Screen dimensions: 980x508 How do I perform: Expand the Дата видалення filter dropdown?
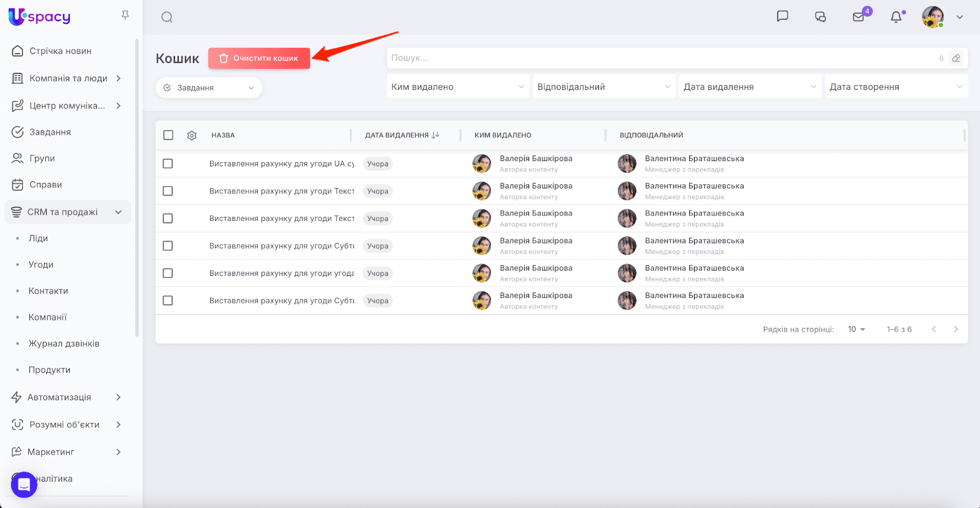pyautogui.click(x=749, y=87)
